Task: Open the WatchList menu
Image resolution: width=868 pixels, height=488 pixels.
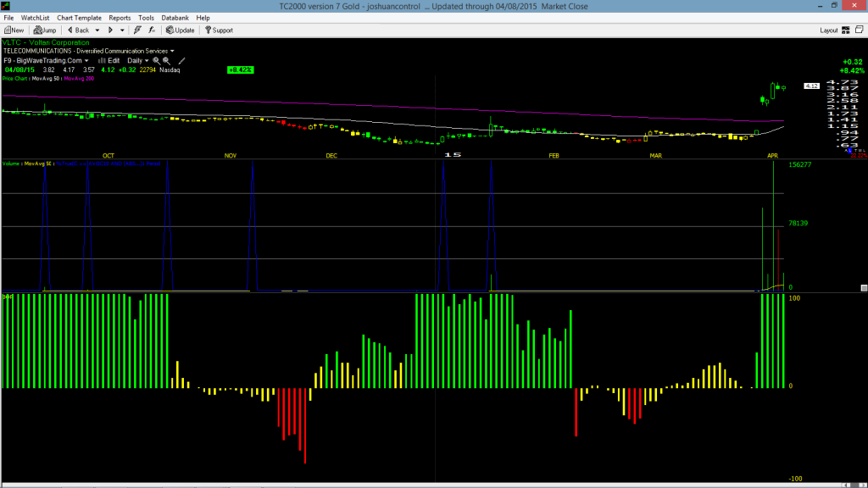Action: pos(35,18)
